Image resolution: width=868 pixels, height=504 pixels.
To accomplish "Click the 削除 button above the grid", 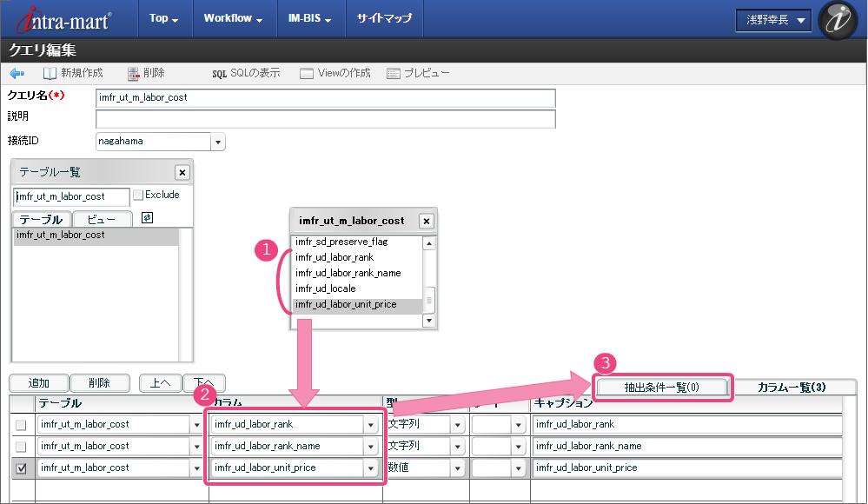I will (100, 382).
